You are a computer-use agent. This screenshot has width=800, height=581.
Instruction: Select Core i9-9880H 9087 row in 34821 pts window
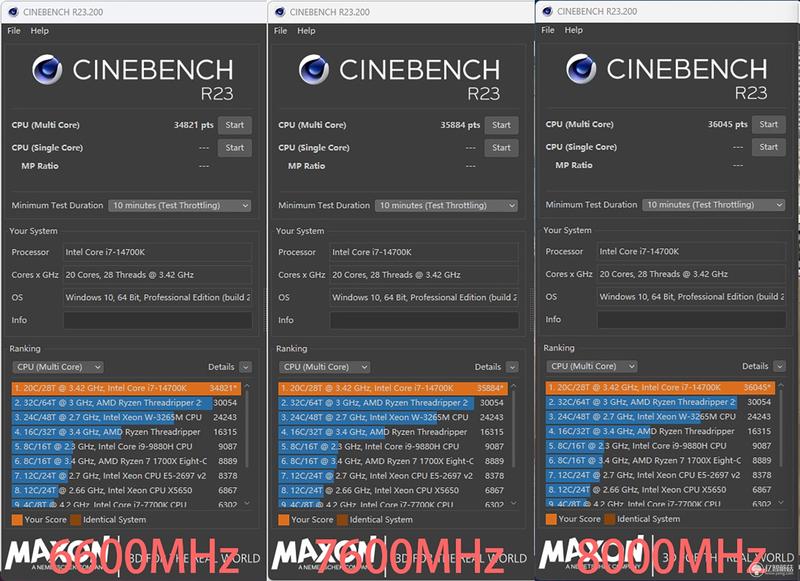[126, 446]
